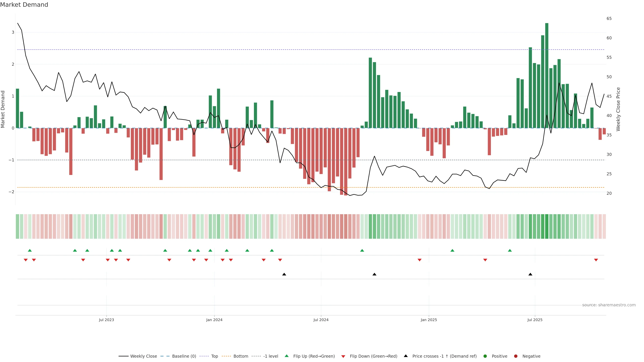Click the Jan 2025 x-axis label
Viewport: 644px width, 362px height.
pos(429,320)
